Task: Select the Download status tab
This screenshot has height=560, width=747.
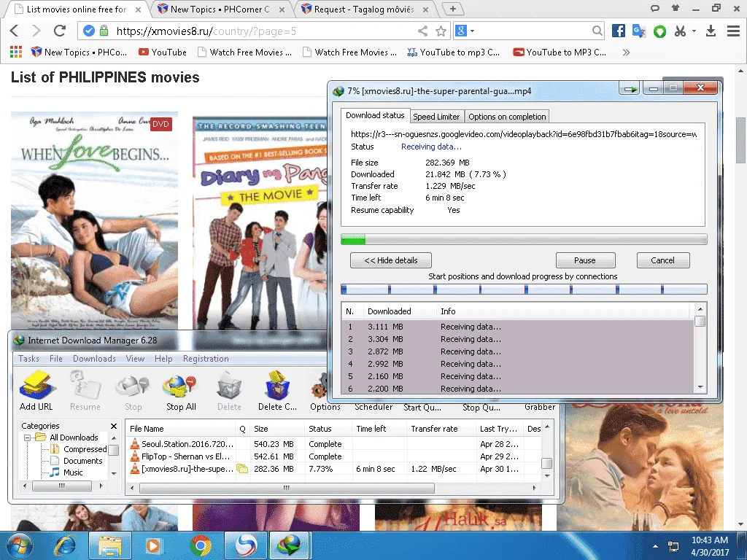Action: point(375,115)
